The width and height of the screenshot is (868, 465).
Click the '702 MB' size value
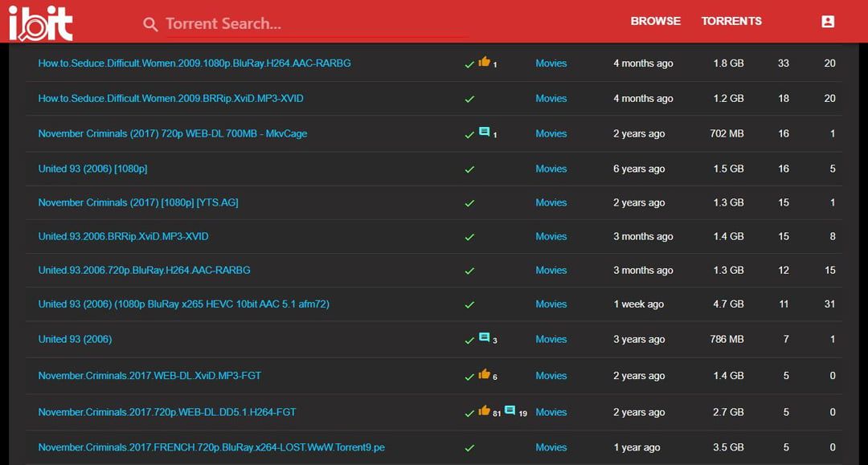[x=727, y=133]
